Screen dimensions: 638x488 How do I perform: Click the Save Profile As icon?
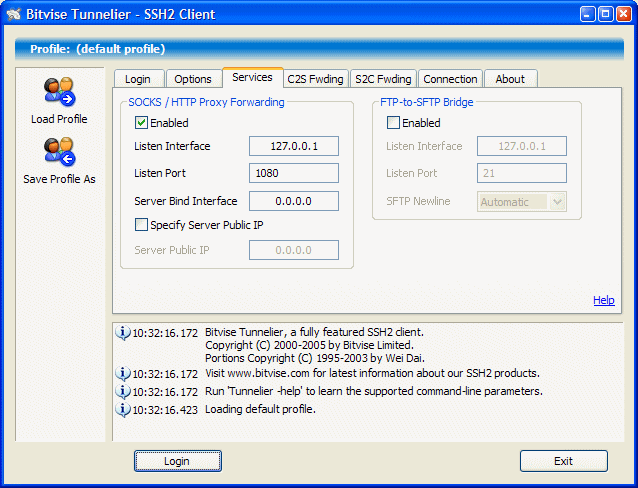(59, 152)
